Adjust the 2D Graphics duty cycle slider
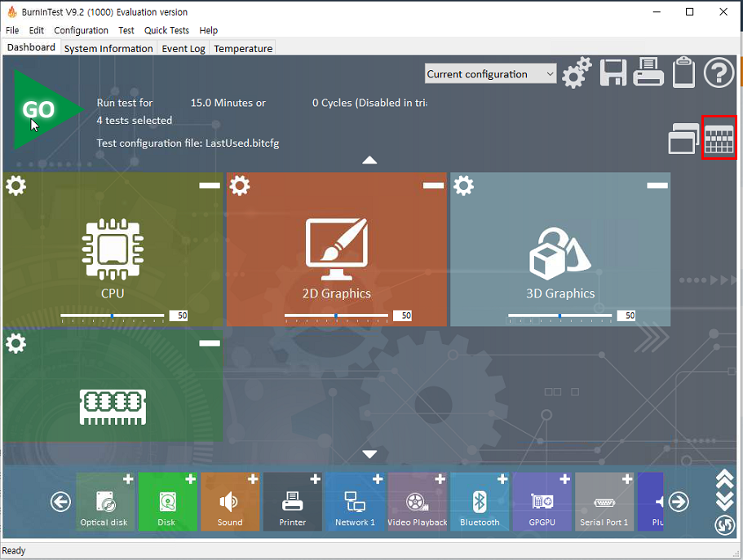Viewport: 743px width, 560px height. coord(336,315)
